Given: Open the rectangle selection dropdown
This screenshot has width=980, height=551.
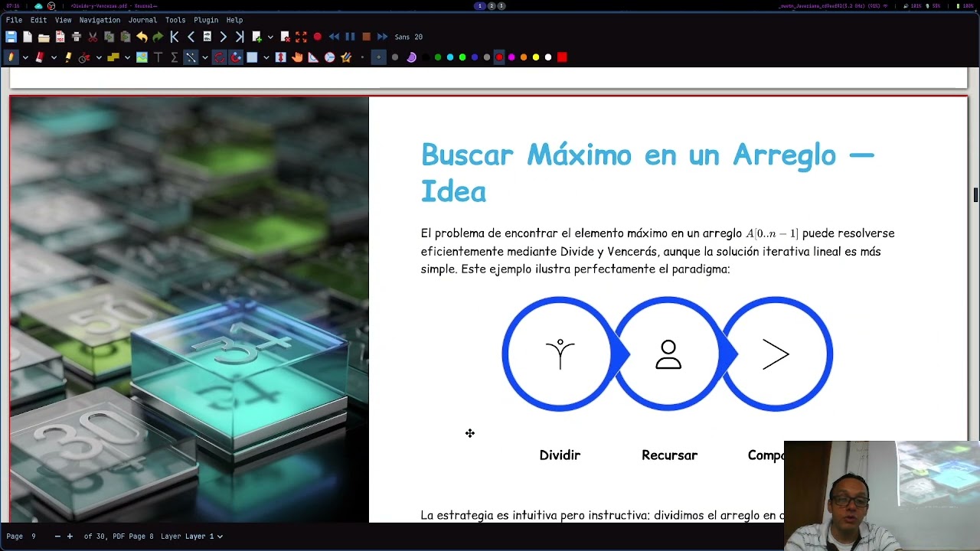Looking at the screenshot, I should click(266, 57).
